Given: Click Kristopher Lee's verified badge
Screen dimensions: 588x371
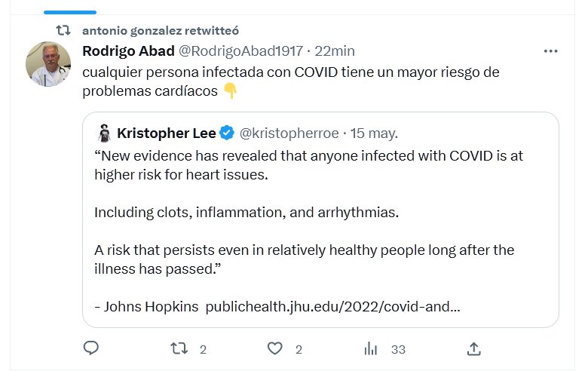Looking at the screenshot, I should pos(227,133).
